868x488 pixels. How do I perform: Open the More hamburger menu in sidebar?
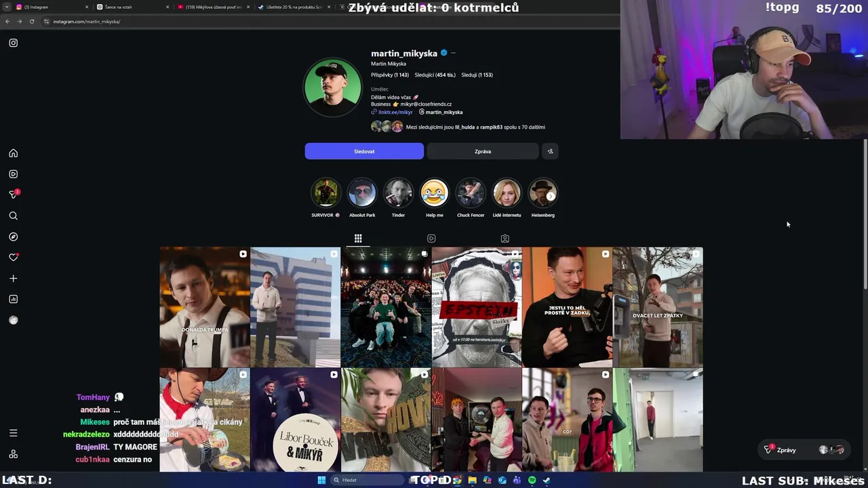pyautogui.click(x=13, y=433)
